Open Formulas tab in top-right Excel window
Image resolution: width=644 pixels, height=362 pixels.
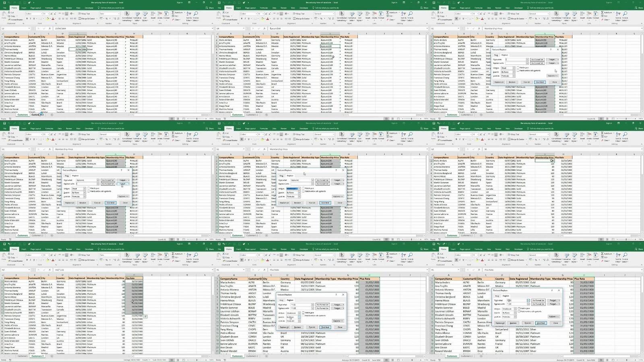click(x=478, y=8)
